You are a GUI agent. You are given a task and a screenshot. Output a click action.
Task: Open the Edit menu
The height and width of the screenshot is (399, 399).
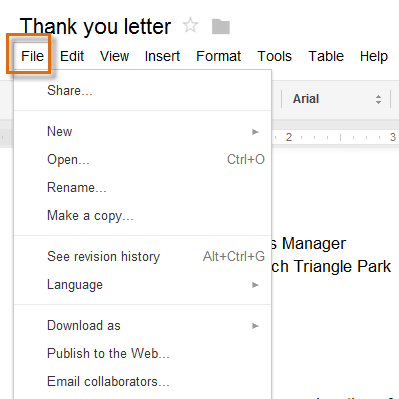click(x=72, y=56)
